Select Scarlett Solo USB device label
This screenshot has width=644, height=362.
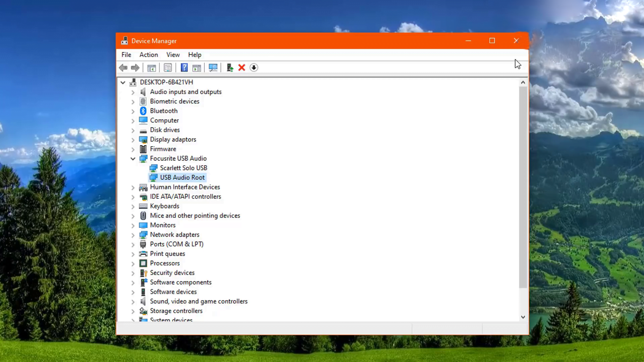coord(183,168)
